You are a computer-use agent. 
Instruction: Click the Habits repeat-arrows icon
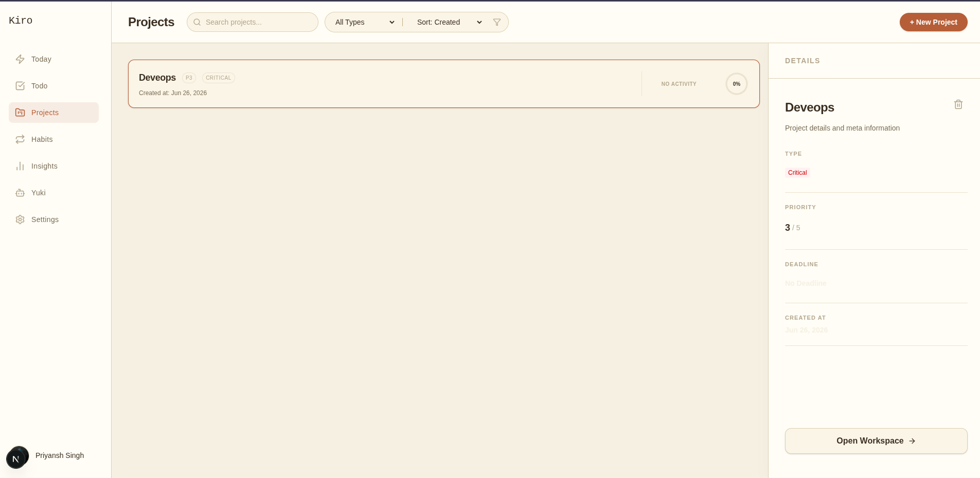coord(20,139)
